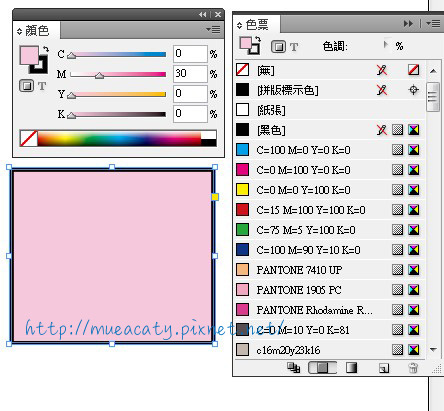Click the M value field showing 30
The width and height of the screenshot is (444, 411).
[x=190, y=74]
